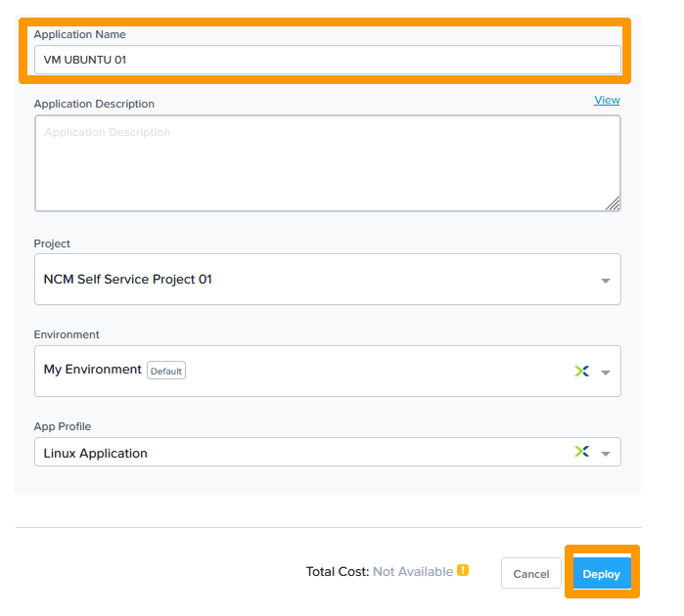Click the Nutanix icon in App Profile field

(x=581, y=452)
